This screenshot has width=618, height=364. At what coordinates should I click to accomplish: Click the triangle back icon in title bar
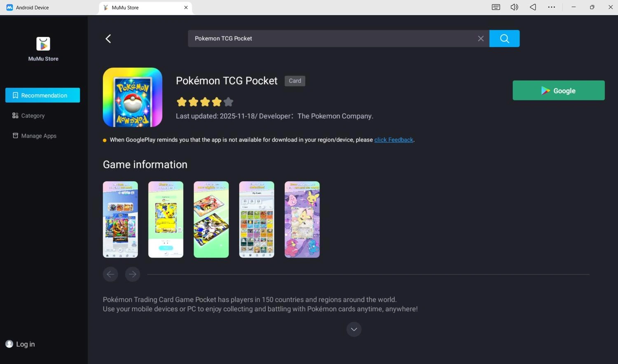pos(533,7)
